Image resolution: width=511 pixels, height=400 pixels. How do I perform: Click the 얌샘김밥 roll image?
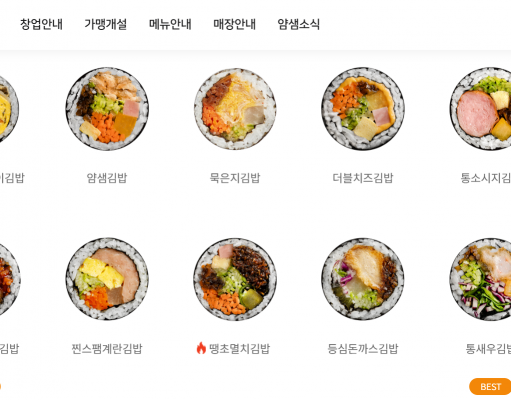107,109
